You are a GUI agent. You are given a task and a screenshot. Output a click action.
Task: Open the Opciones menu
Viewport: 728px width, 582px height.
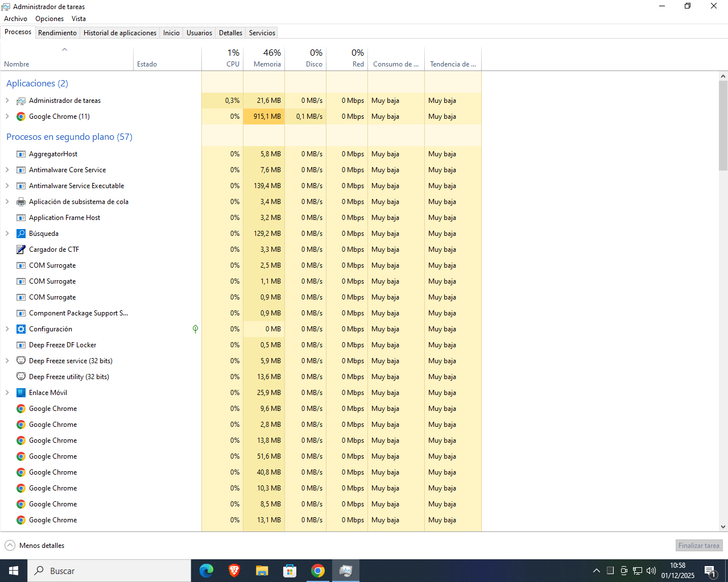[49, 19]
